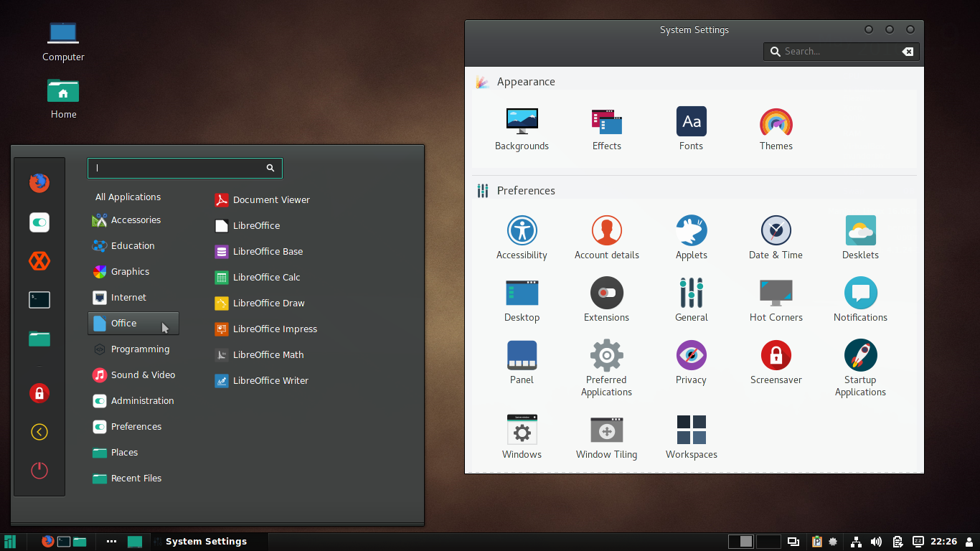Launch LibreOffice Impress
Screen dimensions: 980x551
(x=266, y=329)
